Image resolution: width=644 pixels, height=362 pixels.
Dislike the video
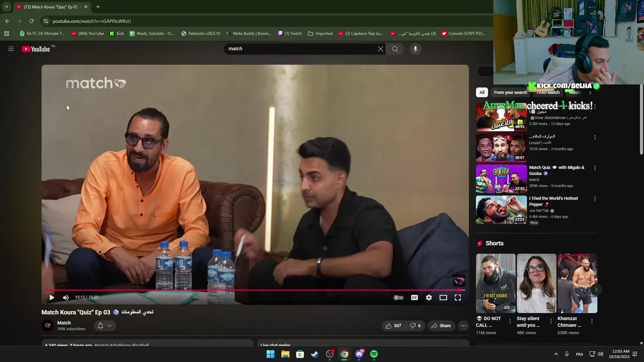[x=415, y=326]
